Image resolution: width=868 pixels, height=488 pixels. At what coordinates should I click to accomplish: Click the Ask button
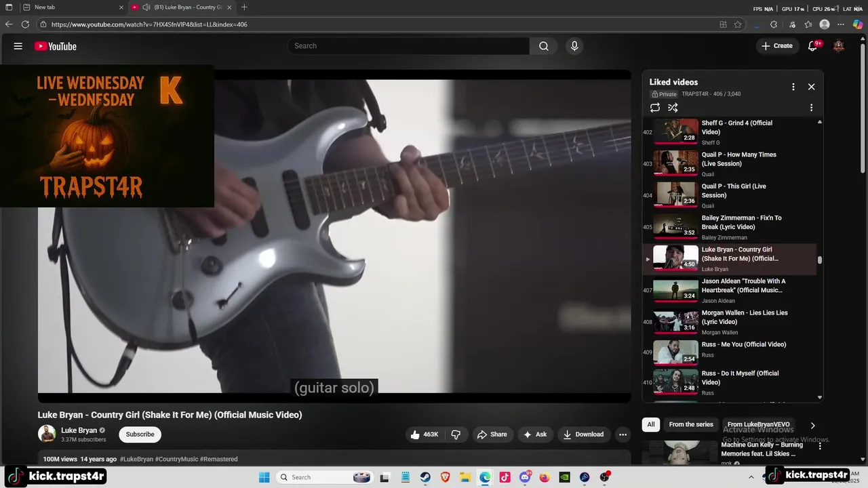[x=534, y=434]
